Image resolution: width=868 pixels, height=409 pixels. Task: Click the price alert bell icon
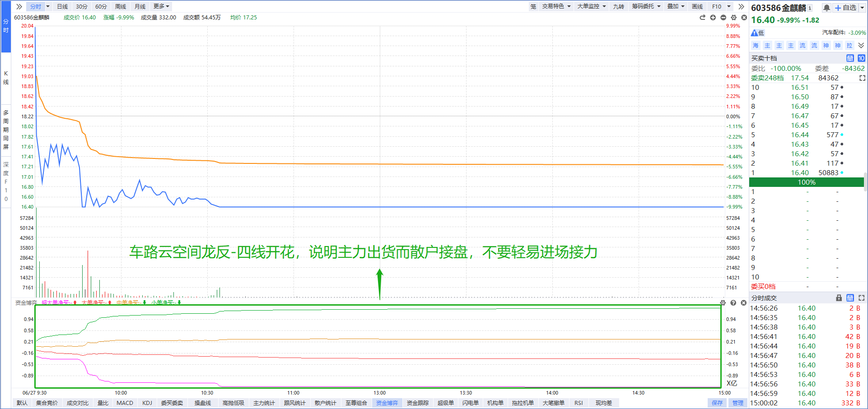(826, 8)
